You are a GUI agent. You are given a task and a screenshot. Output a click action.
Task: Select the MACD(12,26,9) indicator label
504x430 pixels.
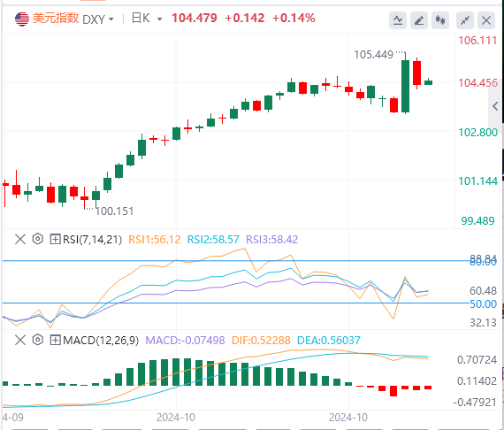click(101, 340)
